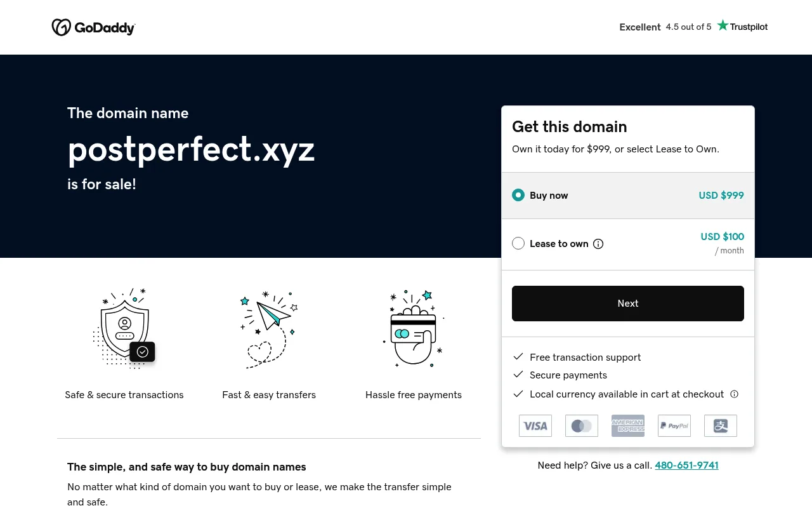Image resolution: width=812 pixels, height=508 pixels.
Task: Click the USD $999 price label
Action: click(721, 196)
